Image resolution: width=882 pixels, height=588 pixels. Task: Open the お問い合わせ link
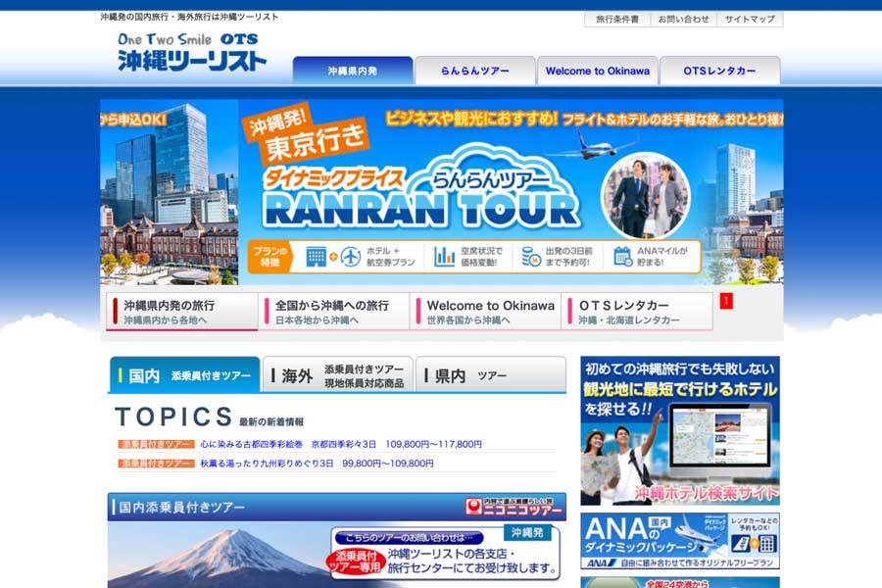tap(683, 20)
